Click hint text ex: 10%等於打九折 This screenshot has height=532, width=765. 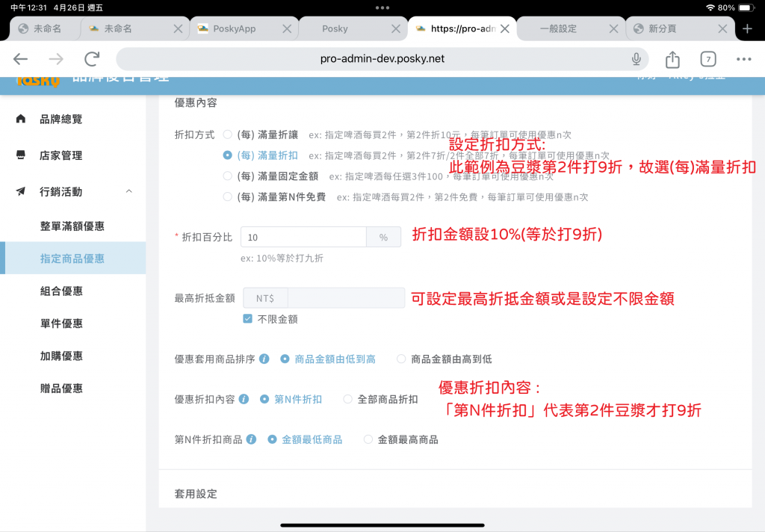[282, 258]
